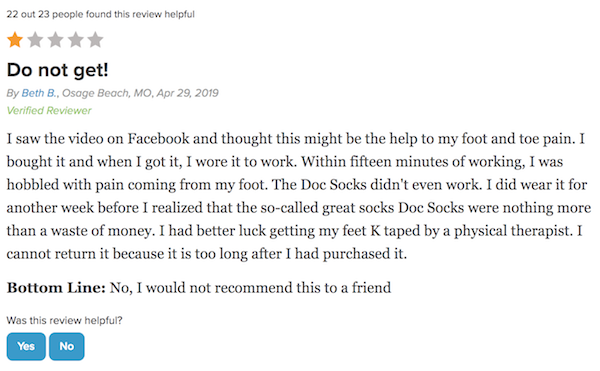Mark the review helpful with Yes
Image resolution: width=600 pixels, height=371 pixels.
(x=26, y=347)
